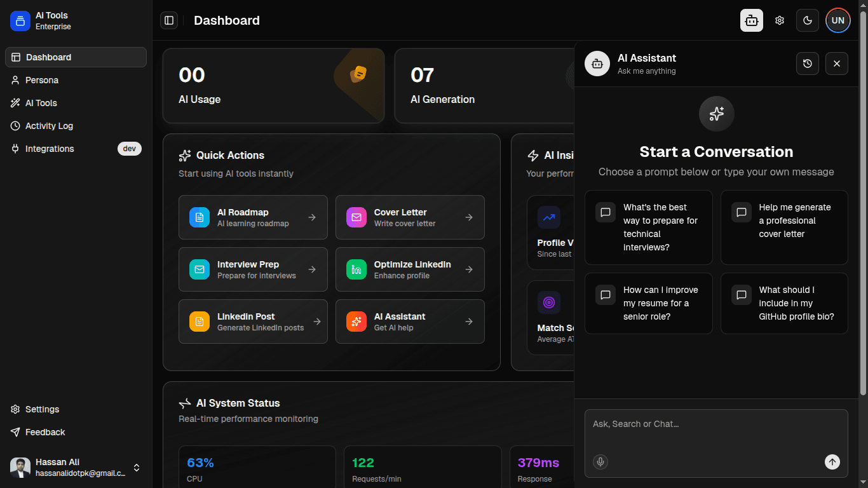Click the green LinkedIn icon
Viewport: 868px width, 488px height.
356,269
